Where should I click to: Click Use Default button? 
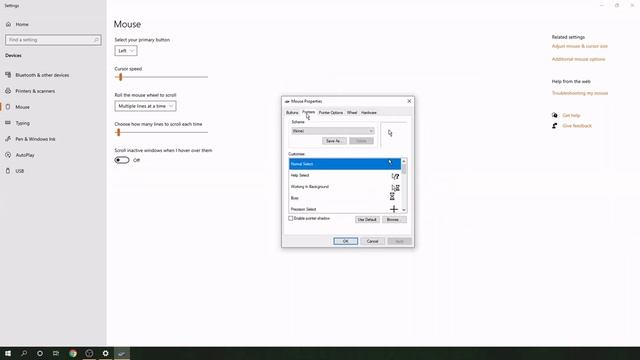coord(367,220)
